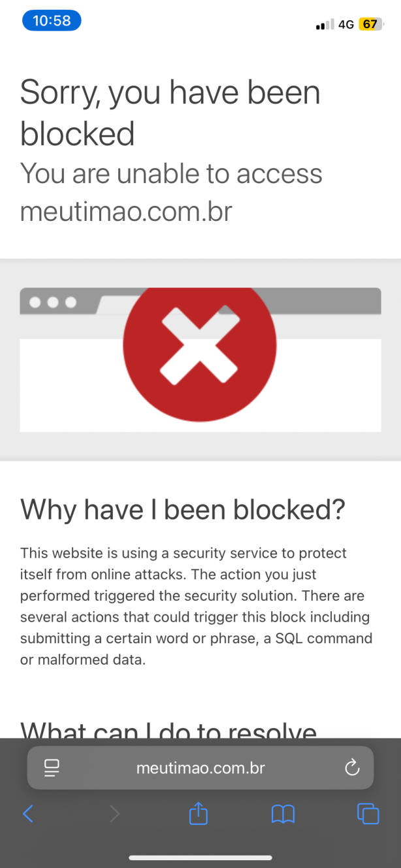Reload the page with the refresh icon
This screenshot has height=868, width=401.
tap(352, 767)
